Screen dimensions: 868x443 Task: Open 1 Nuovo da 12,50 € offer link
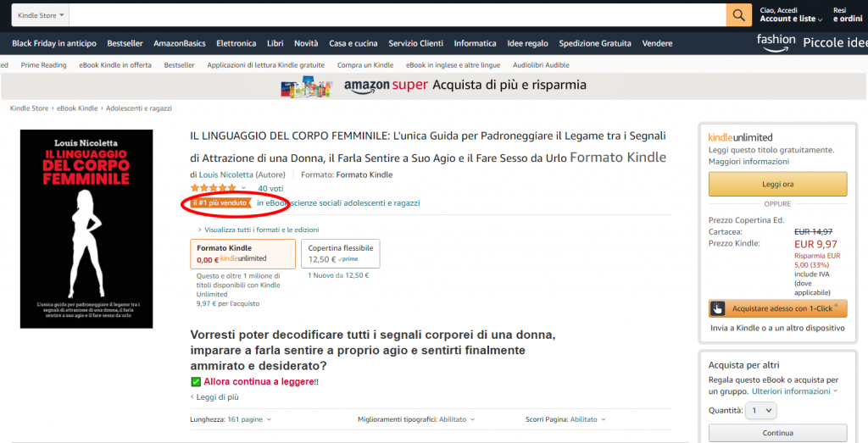(x=338, y=275)
